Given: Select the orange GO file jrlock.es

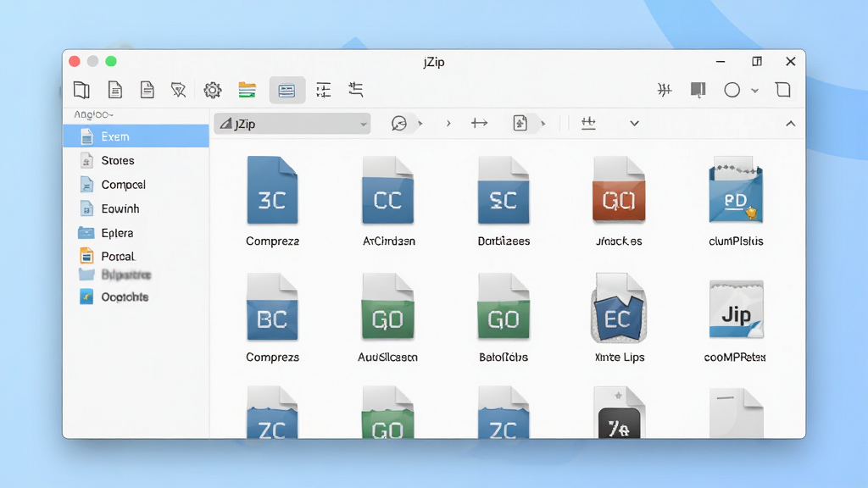Looking at the screenshot, I should click(619, 202).
